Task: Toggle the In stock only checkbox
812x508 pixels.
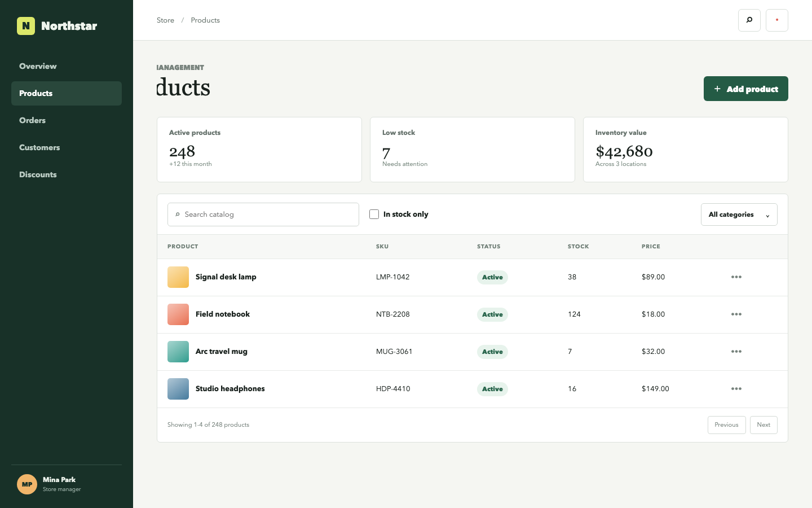Action: [374, 214]
